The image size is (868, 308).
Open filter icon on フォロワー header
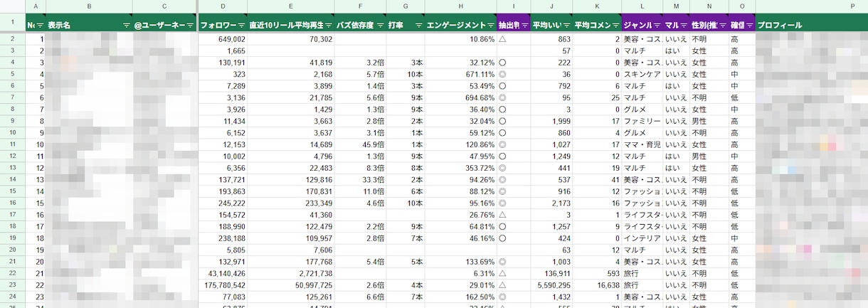point(241,25)
